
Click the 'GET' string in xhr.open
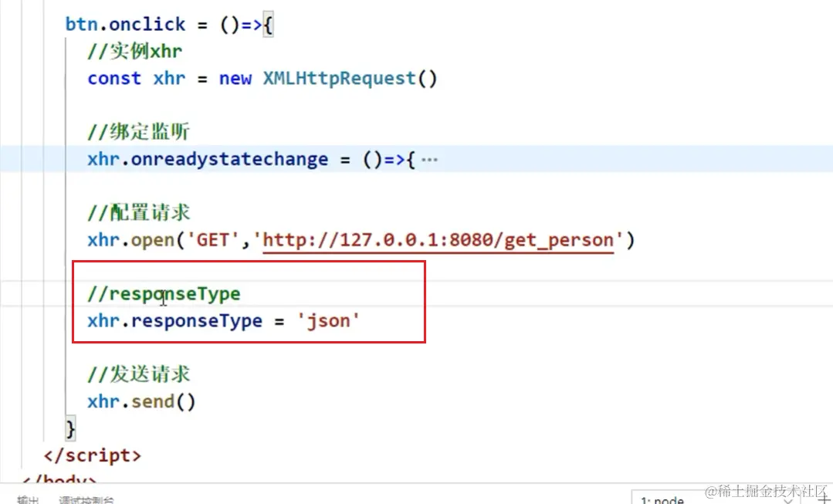click(213, 240)
